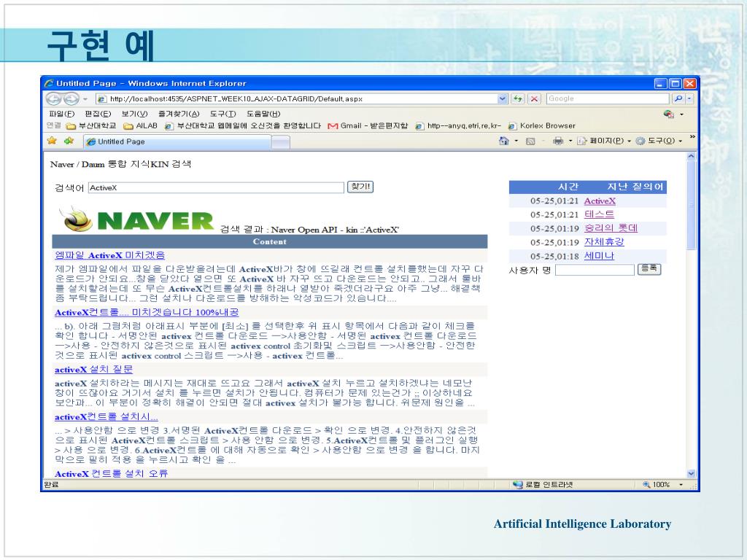Open the 도구(T) menu

[x=223, y=114]
